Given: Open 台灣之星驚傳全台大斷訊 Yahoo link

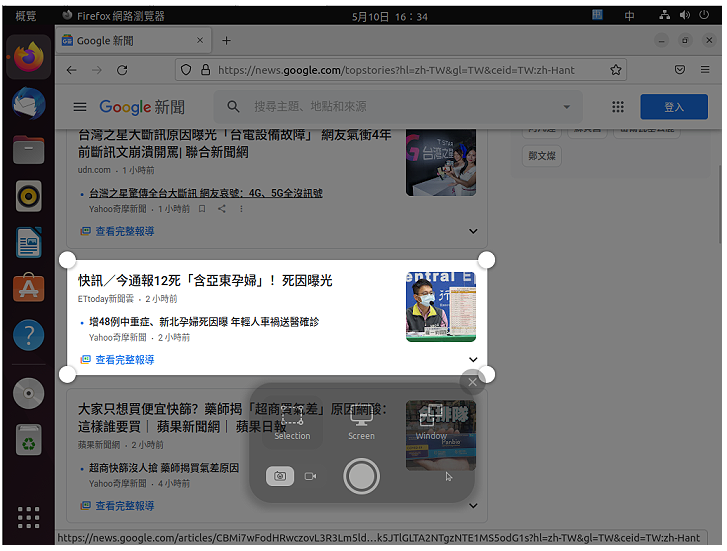Looking at the screenshot, I should (206, 193).
